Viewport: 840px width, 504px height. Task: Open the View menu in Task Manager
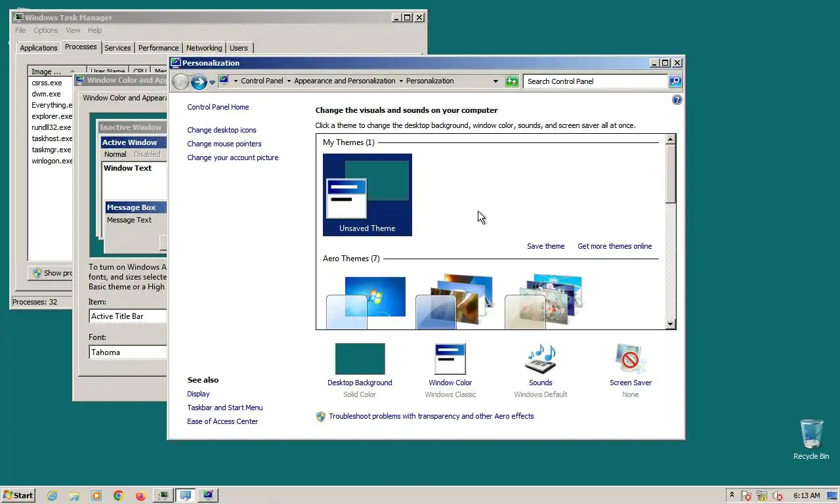coord(73,30)
